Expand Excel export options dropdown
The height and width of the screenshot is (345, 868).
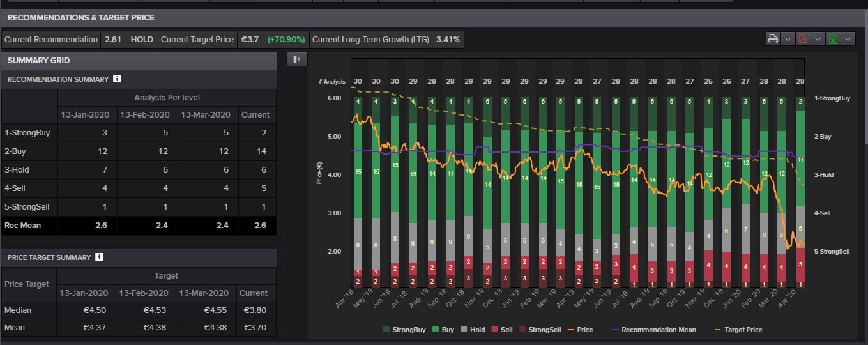pos(848,39)
